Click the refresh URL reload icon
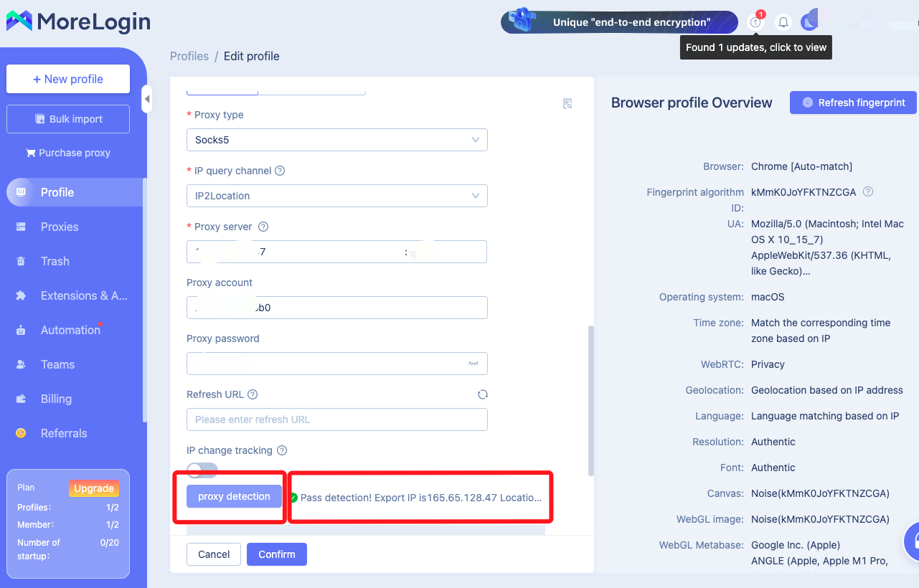This screenshot has height=588, width=919. (483, 394)
